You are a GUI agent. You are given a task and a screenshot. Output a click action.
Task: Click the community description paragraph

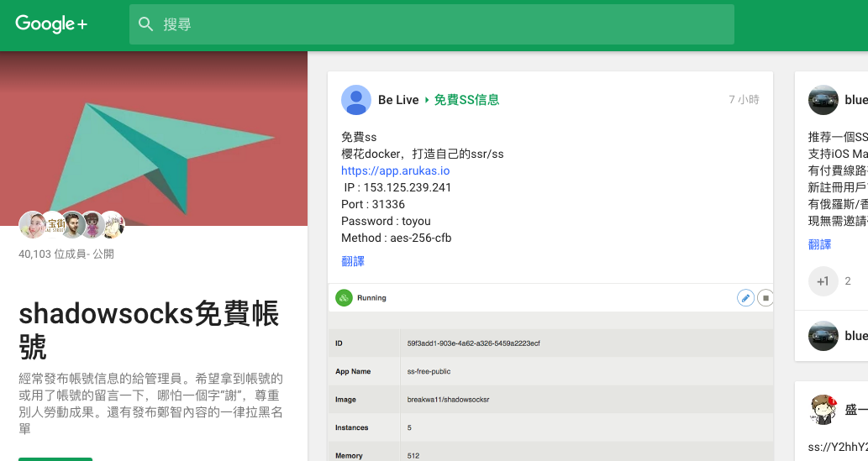[150, 404]
